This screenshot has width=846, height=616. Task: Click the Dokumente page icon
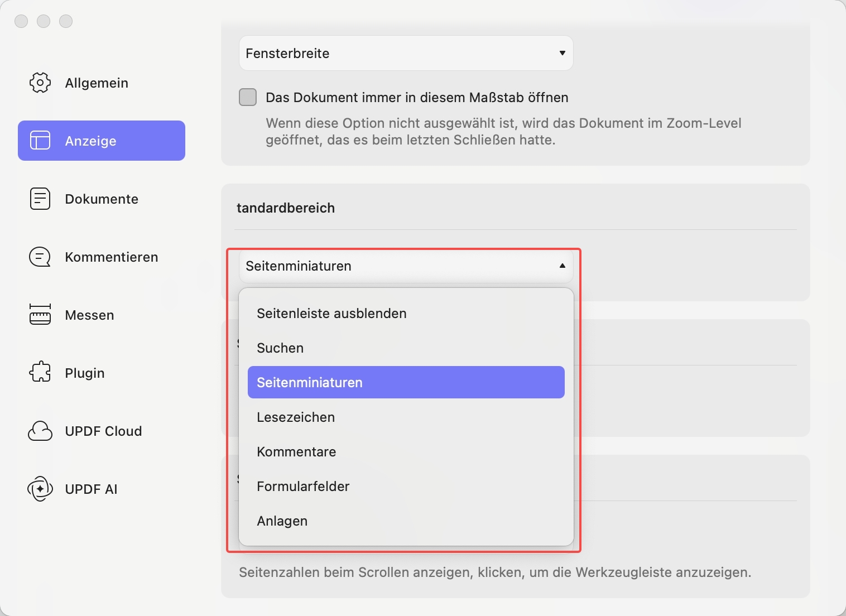(x=40, y=199)
